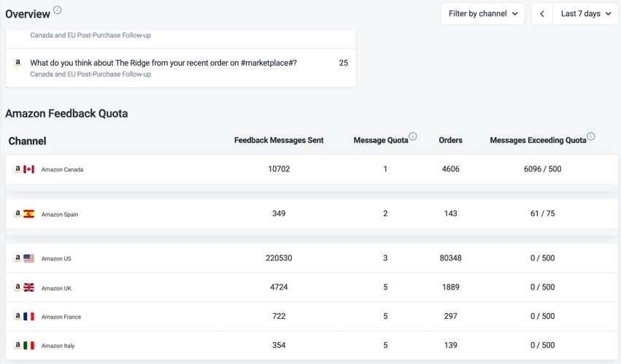
Task: Click the 61 / 75 exceeding quota value
Action: [x=543, y=214]
